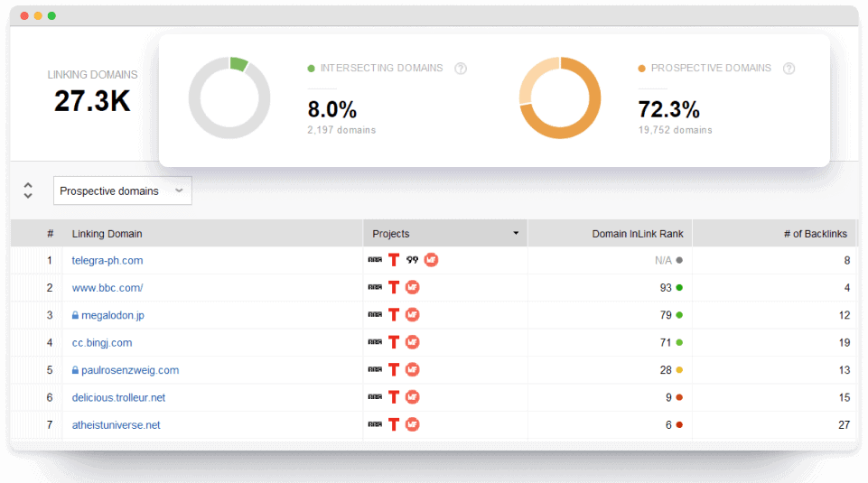The width and height of the screenshot is (868, 483).
Task: Click BBB project icon in atheistuniverse.net row
Action: coord(375,425)
